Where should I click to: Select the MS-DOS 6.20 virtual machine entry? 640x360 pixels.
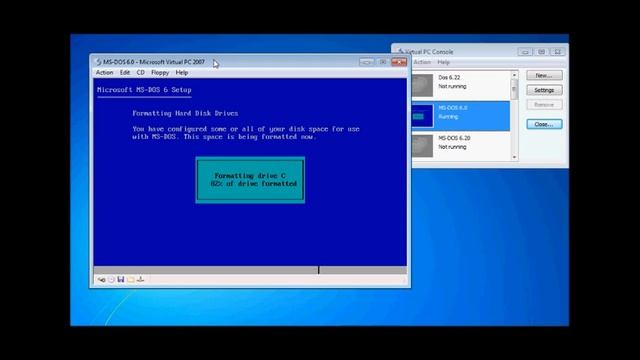(460, 146)
